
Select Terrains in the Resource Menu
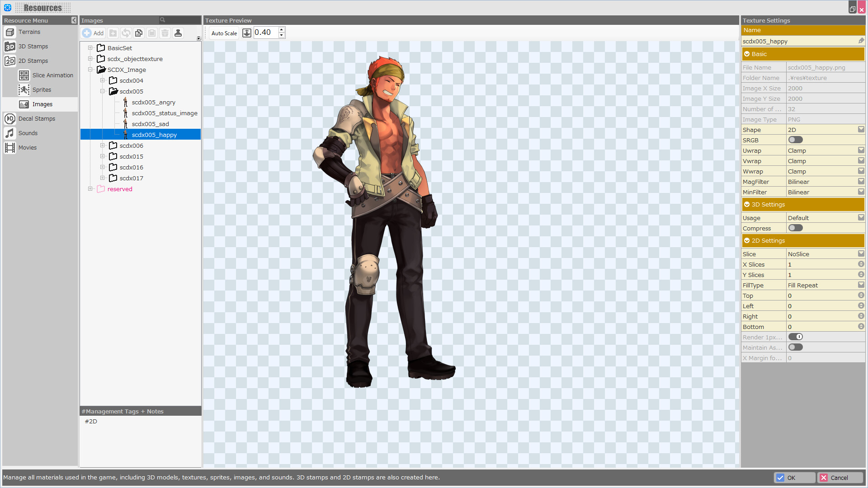point(29,32)
